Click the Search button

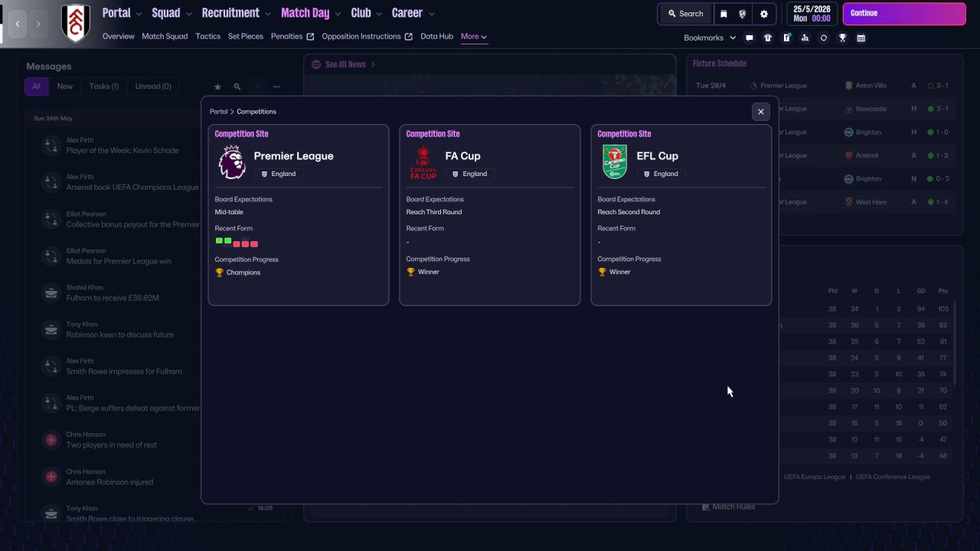click(x=685, y=14)
